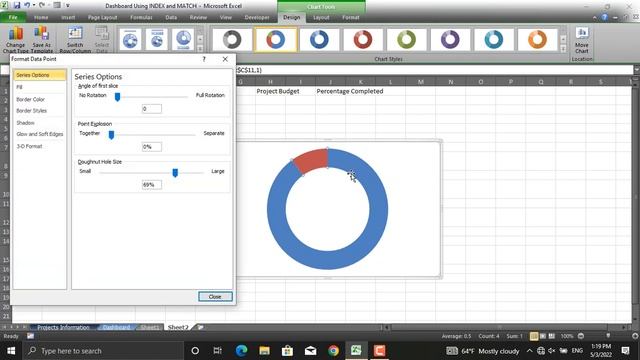640x360 pixels.
Task: Open the Sheet2 sheet tab
Action: (x=178, y=327)
